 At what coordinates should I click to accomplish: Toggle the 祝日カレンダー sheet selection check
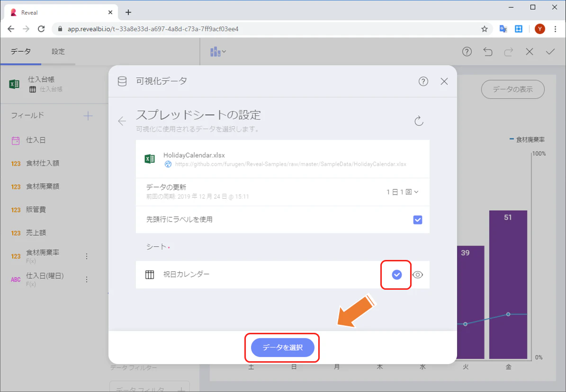[x=397, y=275]
